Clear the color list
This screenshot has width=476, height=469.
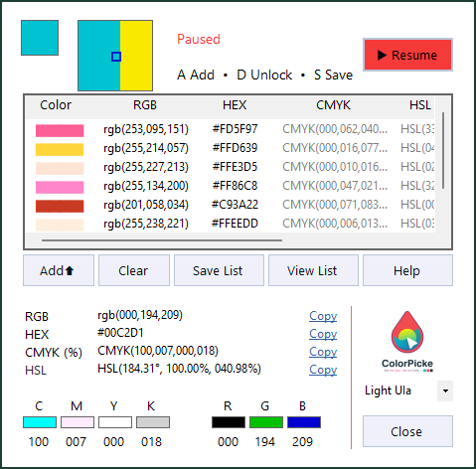(x=134, y=270)
